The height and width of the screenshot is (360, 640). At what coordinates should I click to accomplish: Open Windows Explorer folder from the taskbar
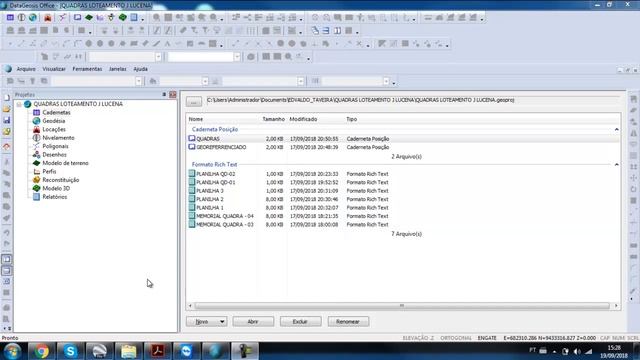[128, 351]
